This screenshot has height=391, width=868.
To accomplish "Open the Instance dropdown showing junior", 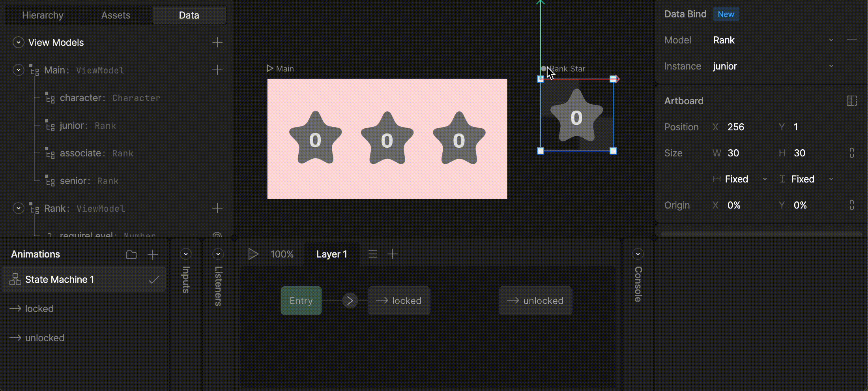I will pyautogui.click(x=773, y=66).
